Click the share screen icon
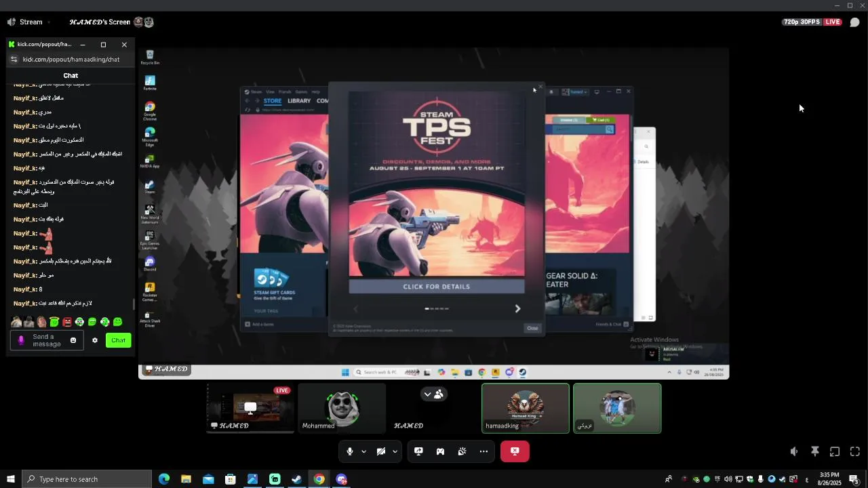Viewport: 868px width, 488px height. tap(418, 451)
